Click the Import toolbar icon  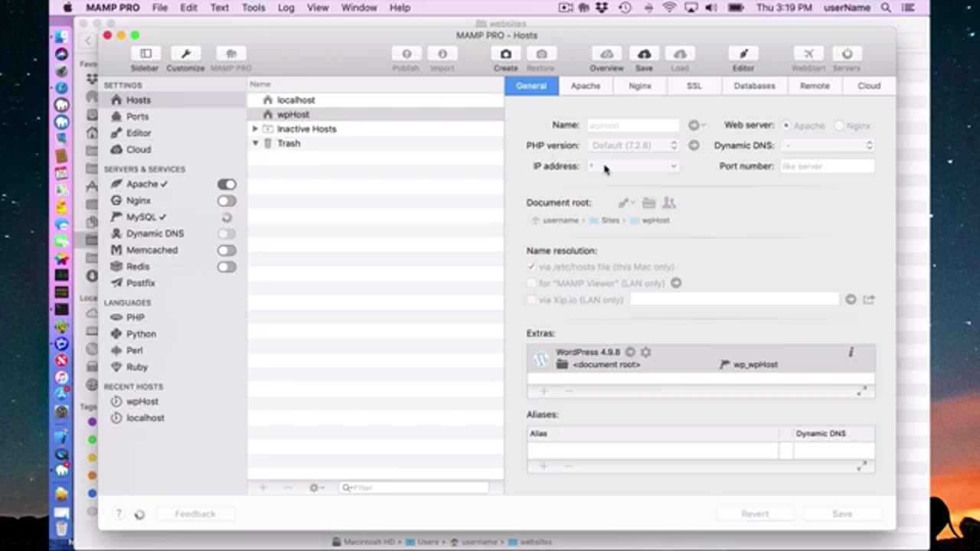(x=443, y=54)
